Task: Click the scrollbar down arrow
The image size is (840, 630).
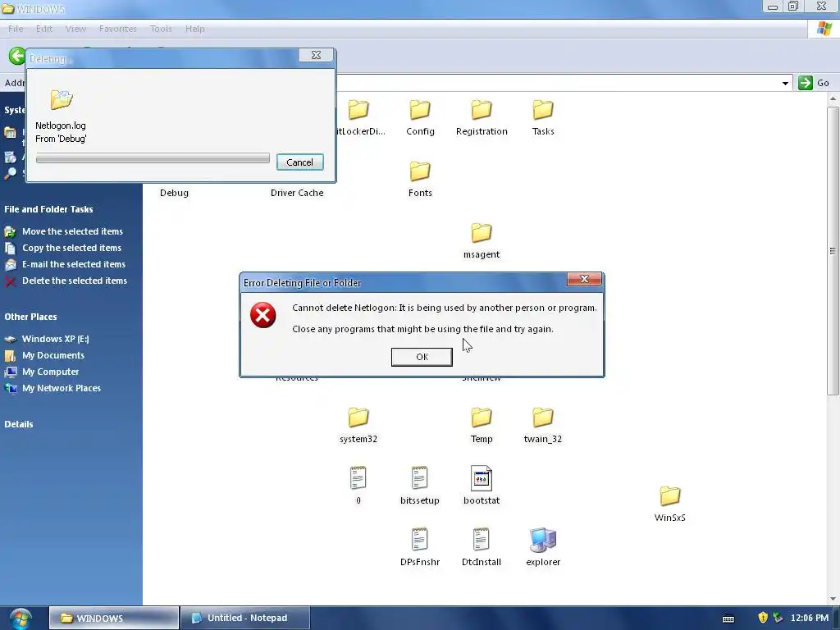Action: pos(833,599)
